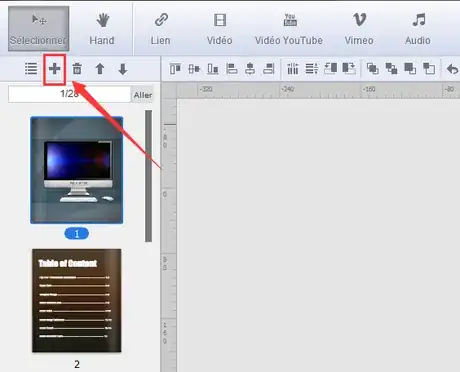The width and height of the screenshot is (460, 372).
Task: Add a new page with plus icon
Action: [x=55, y=69]
